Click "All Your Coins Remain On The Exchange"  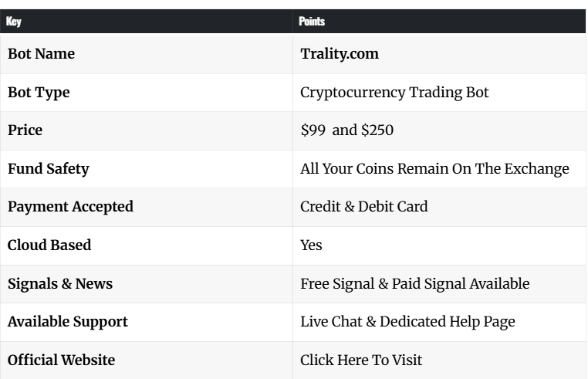[434, 169]
